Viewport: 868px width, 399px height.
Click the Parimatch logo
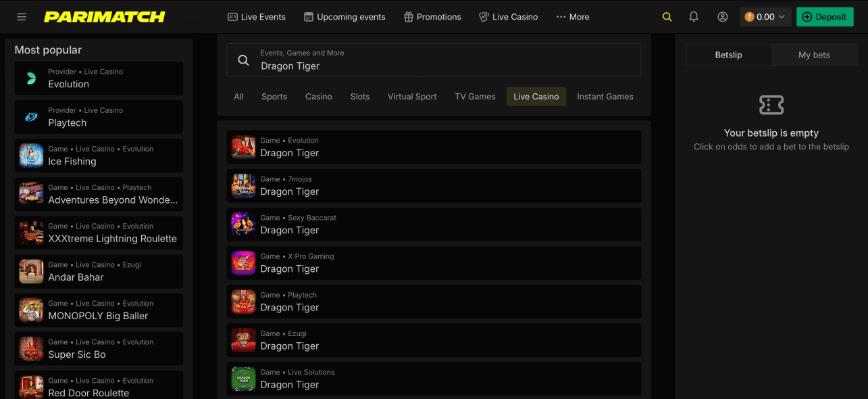click(x=105, y=17)
